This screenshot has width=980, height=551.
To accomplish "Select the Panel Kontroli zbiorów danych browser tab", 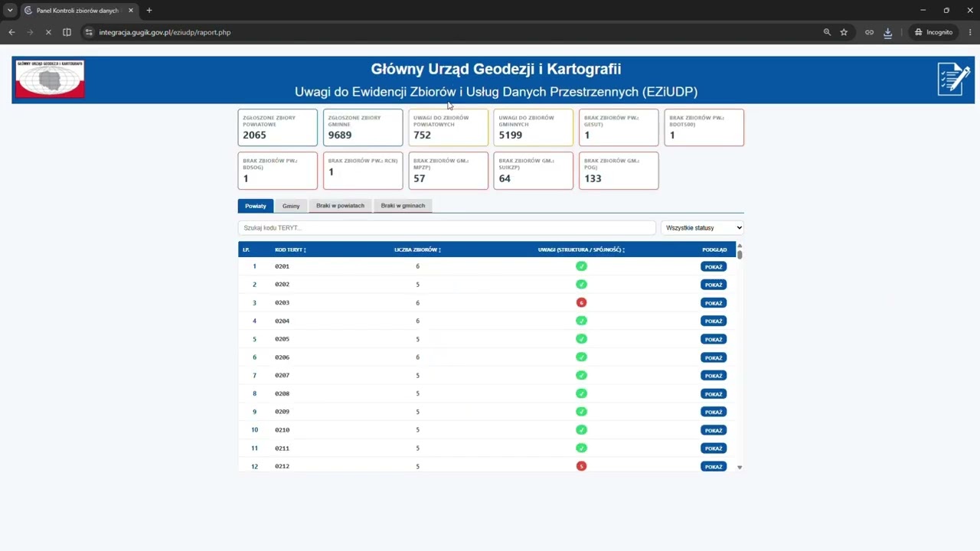I will point(77,11).
